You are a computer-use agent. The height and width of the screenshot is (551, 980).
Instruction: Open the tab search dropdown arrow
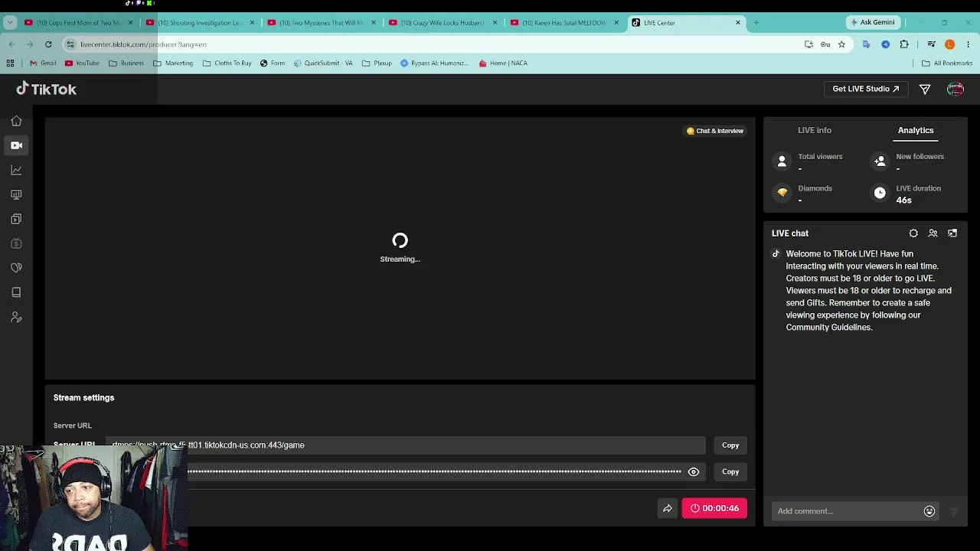[10, 22]
